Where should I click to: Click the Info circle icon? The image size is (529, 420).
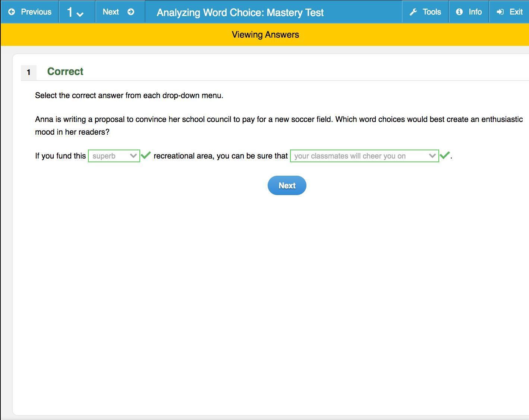(459, 12)
